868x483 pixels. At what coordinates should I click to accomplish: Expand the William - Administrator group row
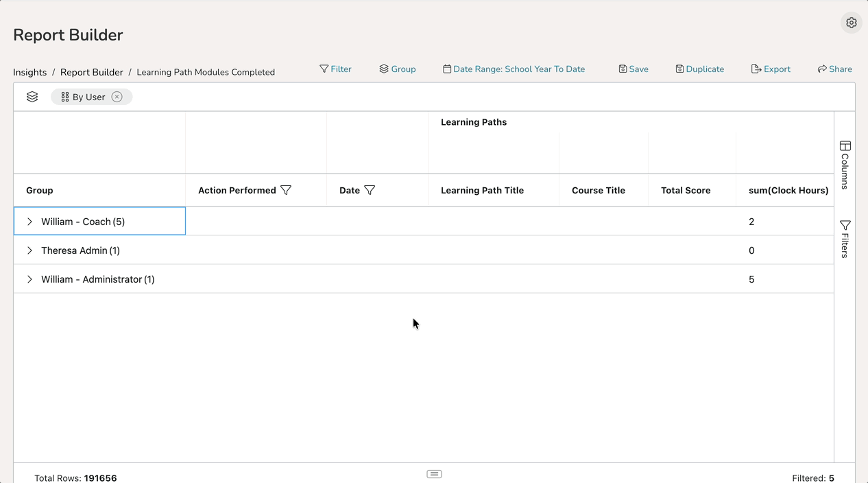tap(29, 279)
